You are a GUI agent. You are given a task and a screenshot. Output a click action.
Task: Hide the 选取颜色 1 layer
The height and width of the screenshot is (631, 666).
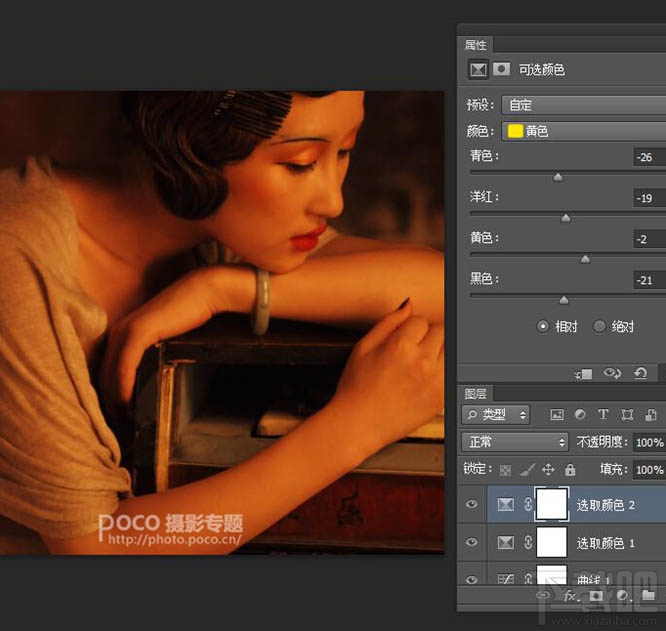pos(471,542)
